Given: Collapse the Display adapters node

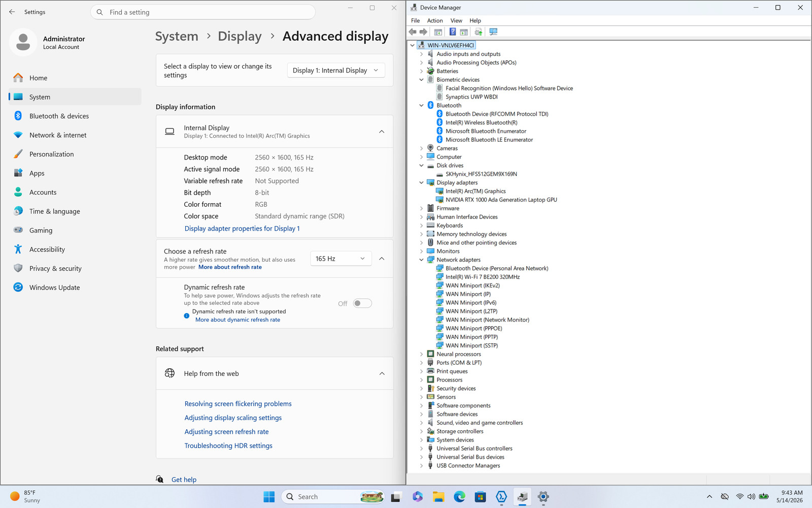Looking at the screenshot, I should click(421, 183).
